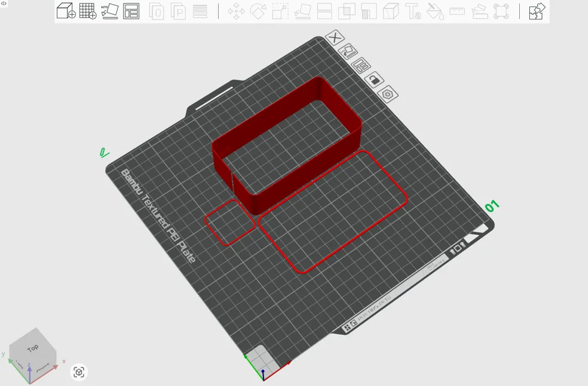Remove plate contents with X icon
Screen dimensions: 588x386
335,38
